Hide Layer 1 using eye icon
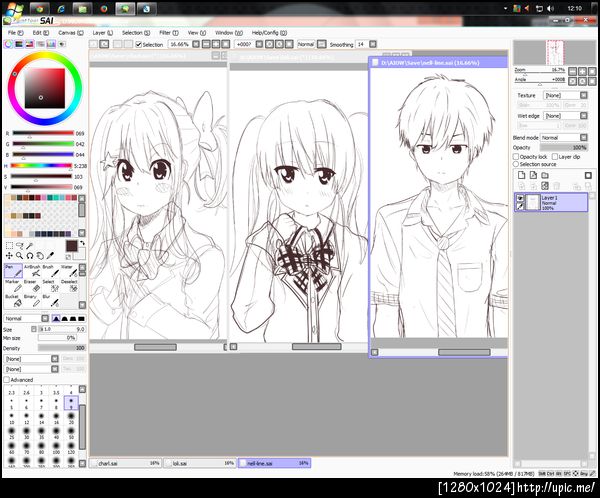 (x=520, y=198)
